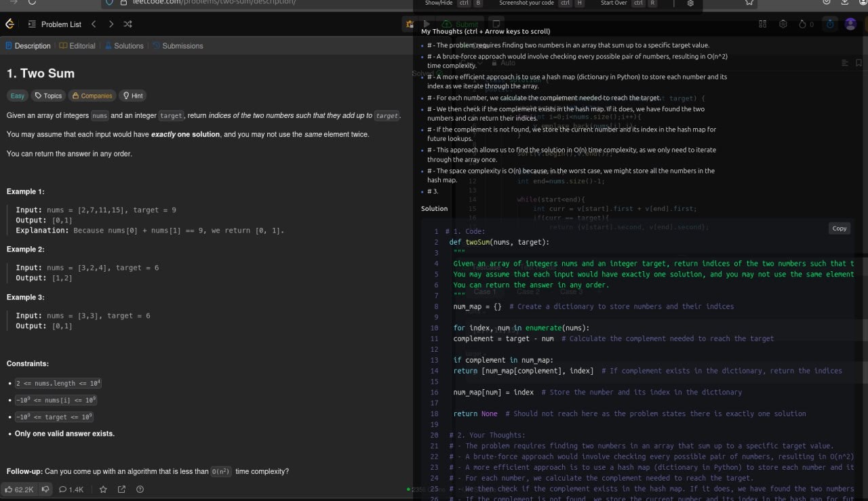Bookmark the browser page star icon
This screenshot has height=501, width=868.
coord(749,3)
